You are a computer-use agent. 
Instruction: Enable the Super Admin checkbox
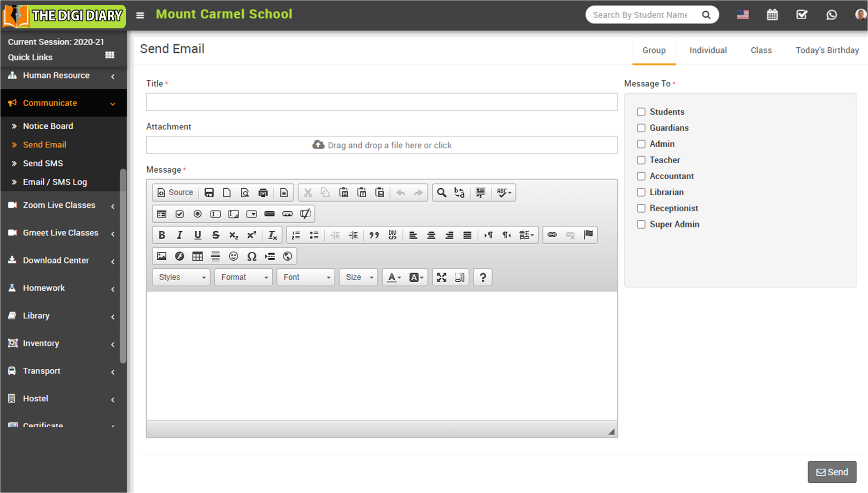pyautogui.click(x=641, y=224)
